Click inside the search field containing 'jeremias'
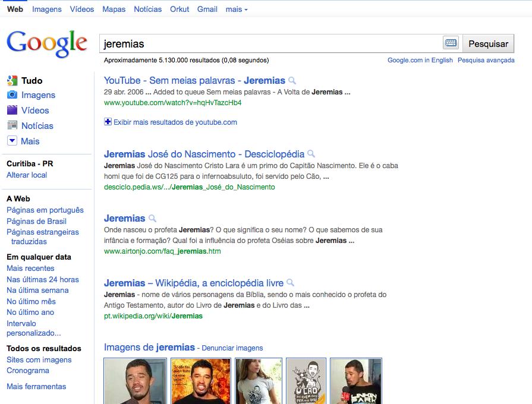This screenshot has height=404, width=532. [x=270, y=43]
